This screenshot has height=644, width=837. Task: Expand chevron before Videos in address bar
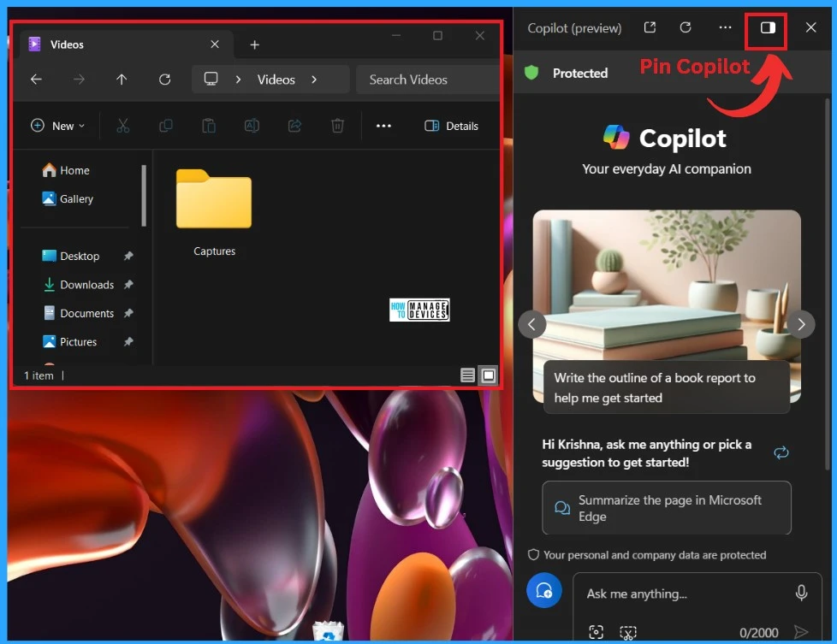click(x=238, y=80)
